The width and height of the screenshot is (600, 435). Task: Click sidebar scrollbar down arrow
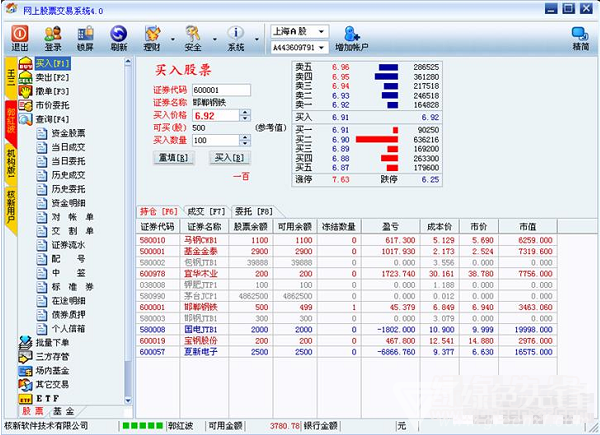[128, 401]
